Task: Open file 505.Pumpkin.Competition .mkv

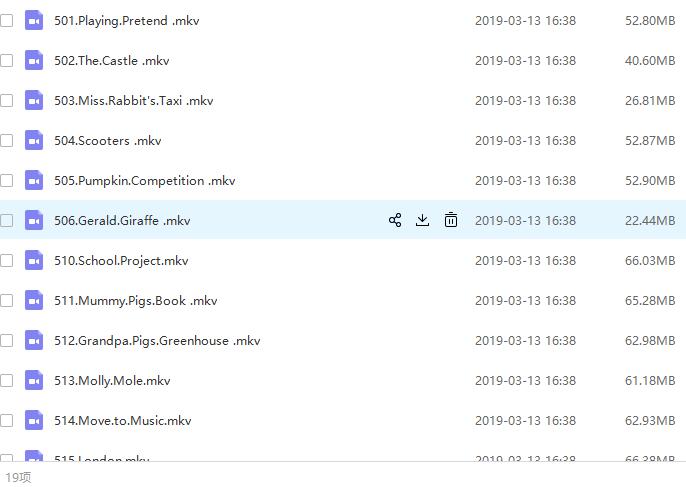Action: [x=145, y=181]
